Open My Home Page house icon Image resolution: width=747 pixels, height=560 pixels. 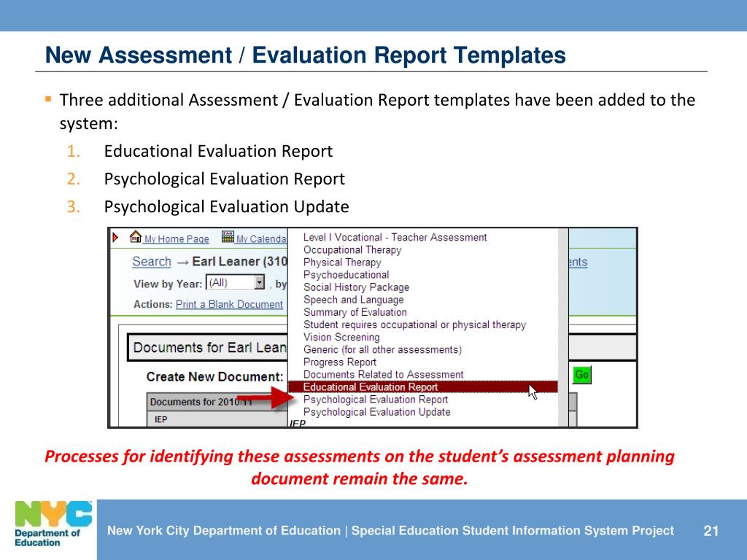click(x=136, y=237)
